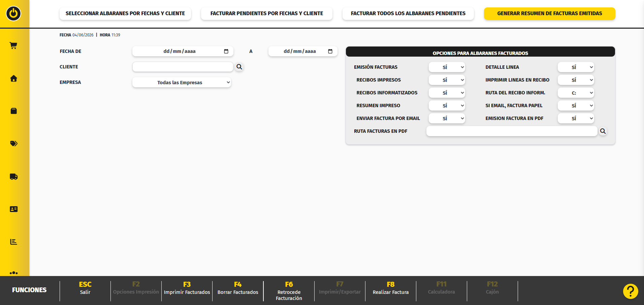Open the shopping cart section

tap(13, 45)
